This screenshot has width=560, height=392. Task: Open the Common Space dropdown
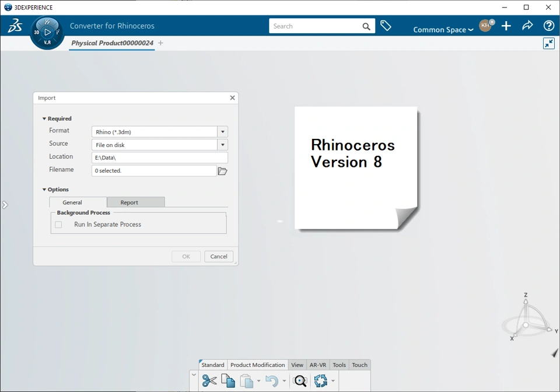point(443,30)
